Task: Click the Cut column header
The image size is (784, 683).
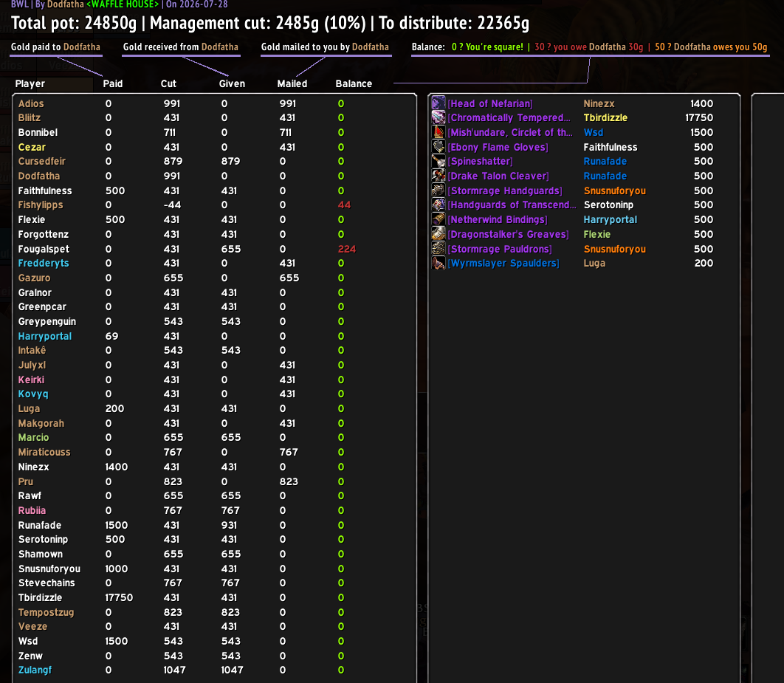Action: click(x=168, y=83)
